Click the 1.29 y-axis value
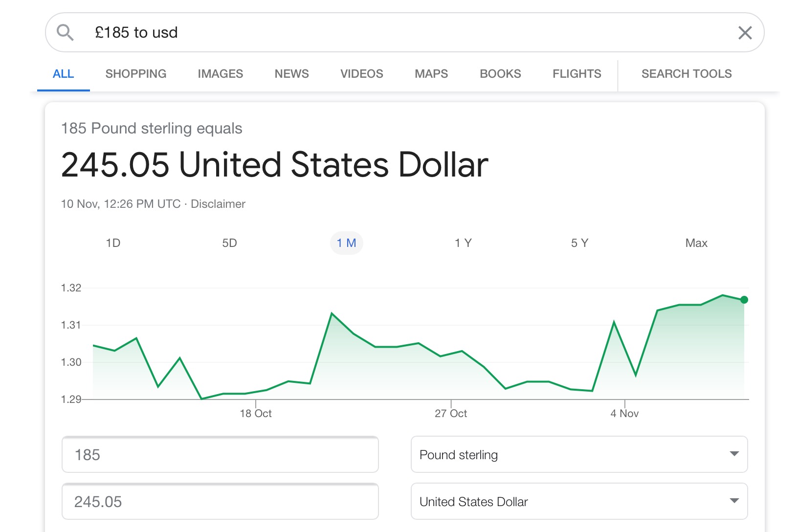 [x=71, y=399]
